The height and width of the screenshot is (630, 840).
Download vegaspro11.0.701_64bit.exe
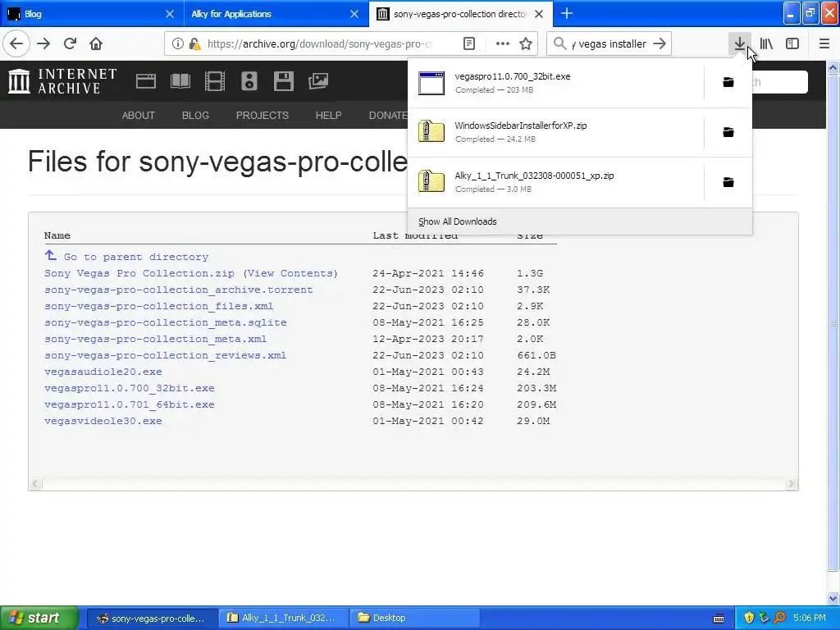tap(129, 404)
